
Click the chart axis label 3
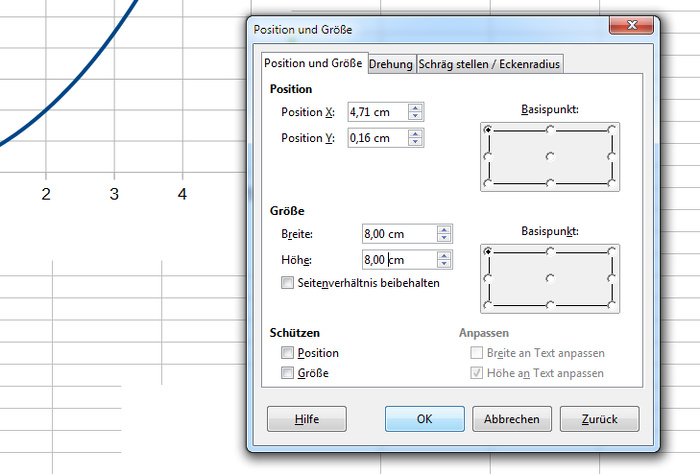(114, 194)
